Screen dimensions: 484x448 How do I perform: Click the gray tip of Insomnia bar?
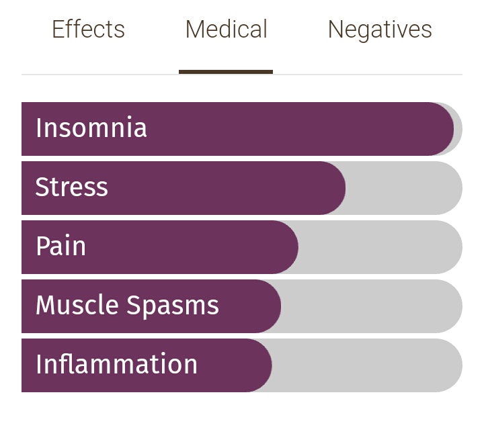click(458, 129)
